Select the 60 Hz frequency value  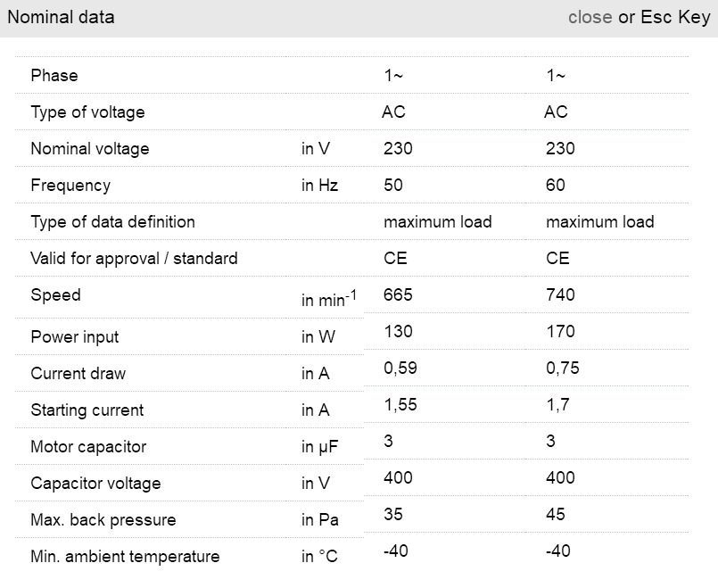[x=556, y=186]
